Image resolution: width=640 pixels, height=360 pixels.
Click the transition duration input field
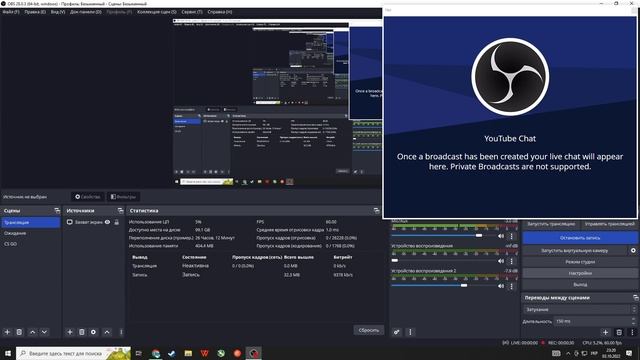(x=592, y=321)
